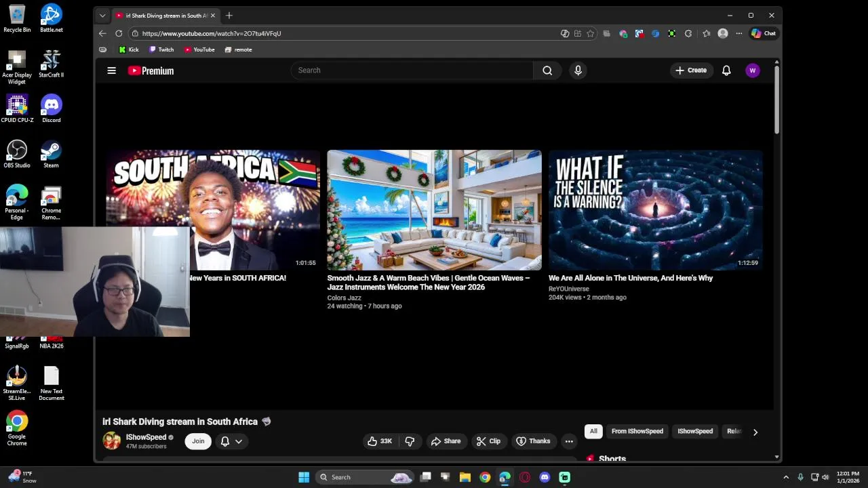
Task: Open Smooth Jazz Warm Beach Vibes thumbnail
Action: 434,210
